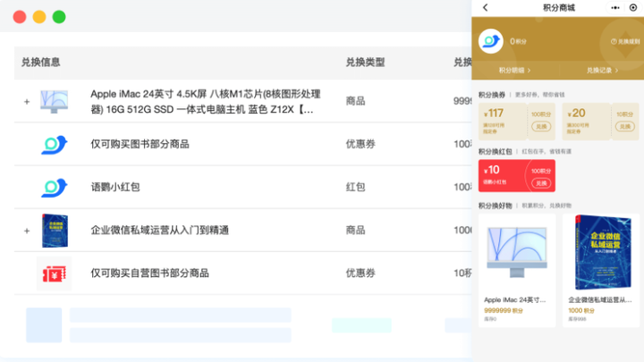Expand the 企业微信私域运营从入门到精通 row

[x=27, y=231]
